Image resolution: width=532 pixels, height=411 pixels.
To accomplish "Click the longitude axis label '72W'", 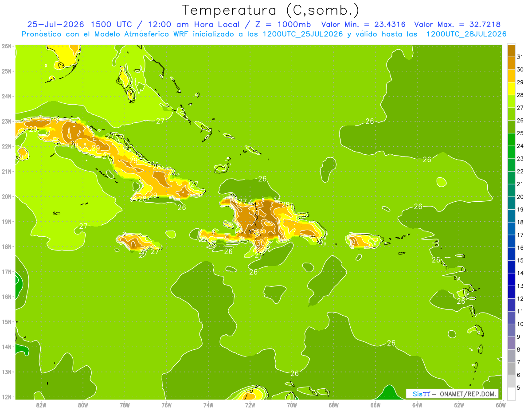I will tap(250, 405).
